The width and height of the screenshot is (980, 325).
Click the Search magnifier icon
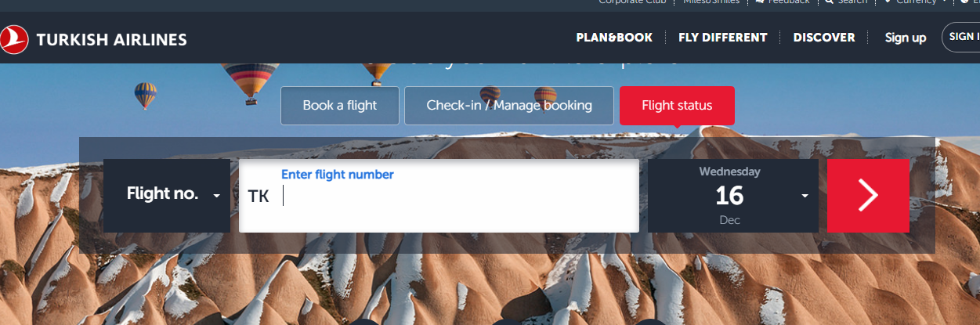coord(829,2)
